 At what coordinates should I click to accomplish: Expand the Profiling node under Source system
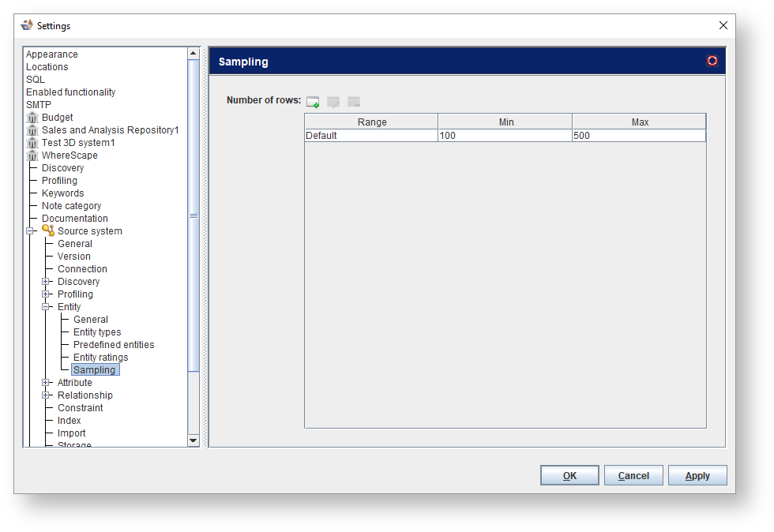pos(46,294)
